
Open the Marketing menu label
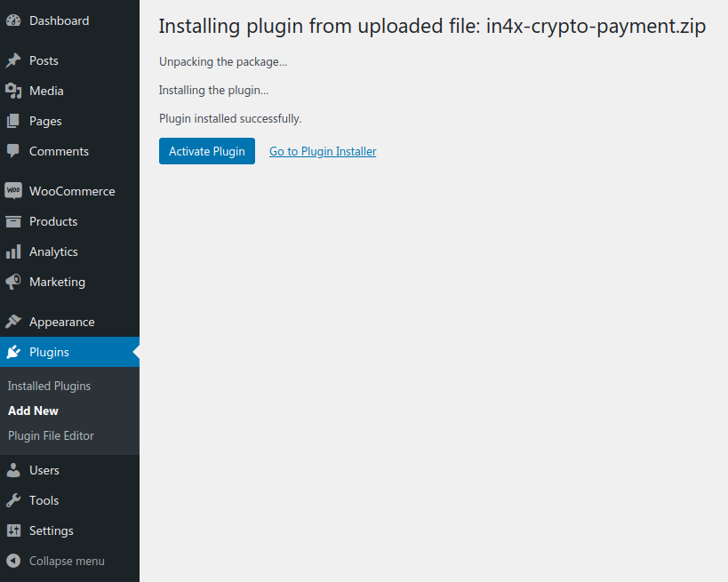[57, 283]
